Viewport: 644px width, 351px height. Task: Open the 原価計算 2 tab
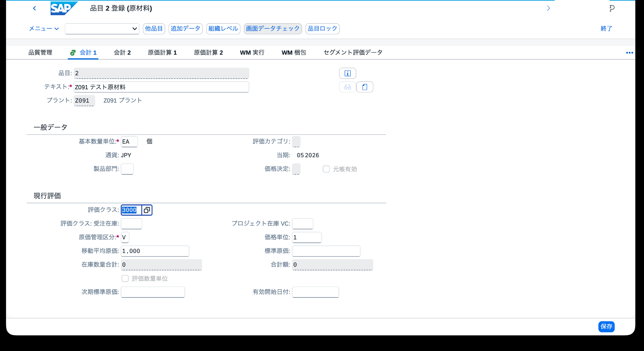[x=208, y=53]
